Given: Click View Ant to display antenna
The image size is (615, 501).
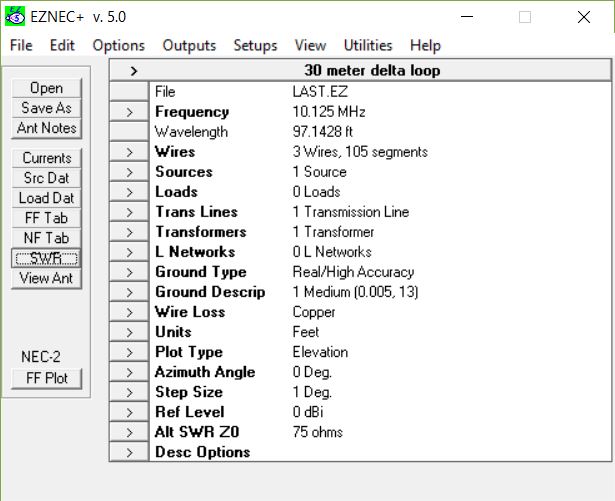Looking at the screenshot, I should coord(47,278).
